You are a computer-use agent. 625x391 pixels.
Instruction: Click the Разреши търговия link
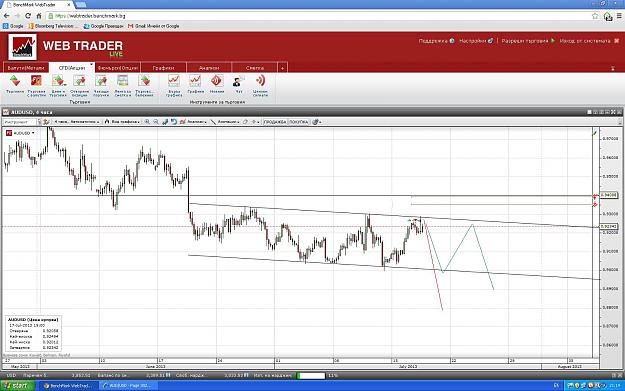tap(528, 41)
